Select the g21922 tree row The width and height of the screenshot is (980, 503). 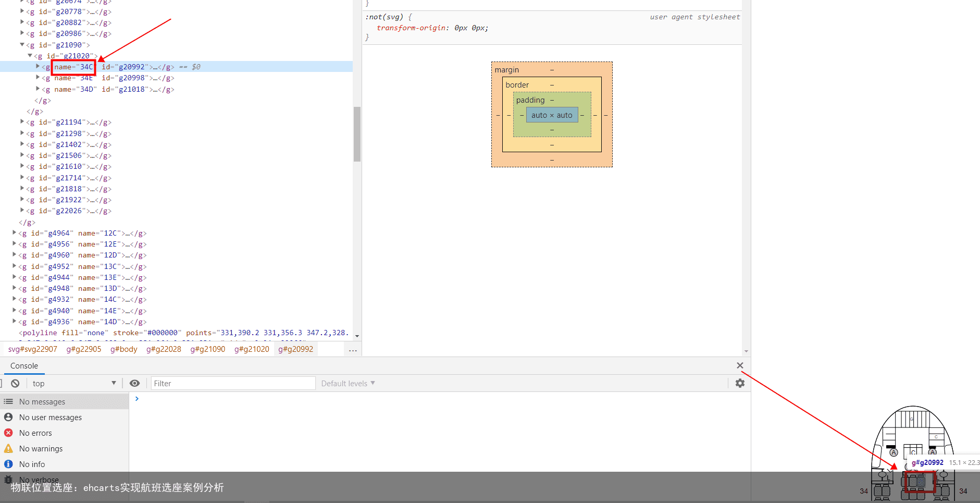point(68,200)
